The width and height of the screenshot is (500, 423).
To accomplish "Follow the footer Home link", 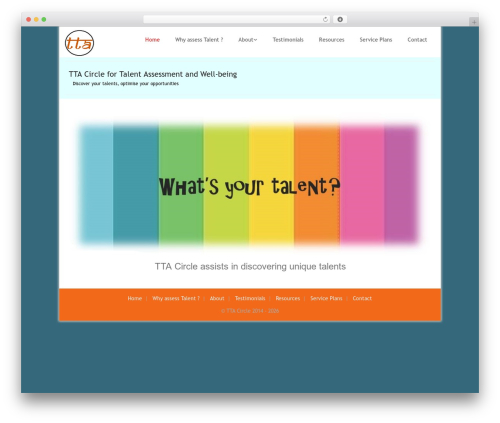I will point(135,298).
